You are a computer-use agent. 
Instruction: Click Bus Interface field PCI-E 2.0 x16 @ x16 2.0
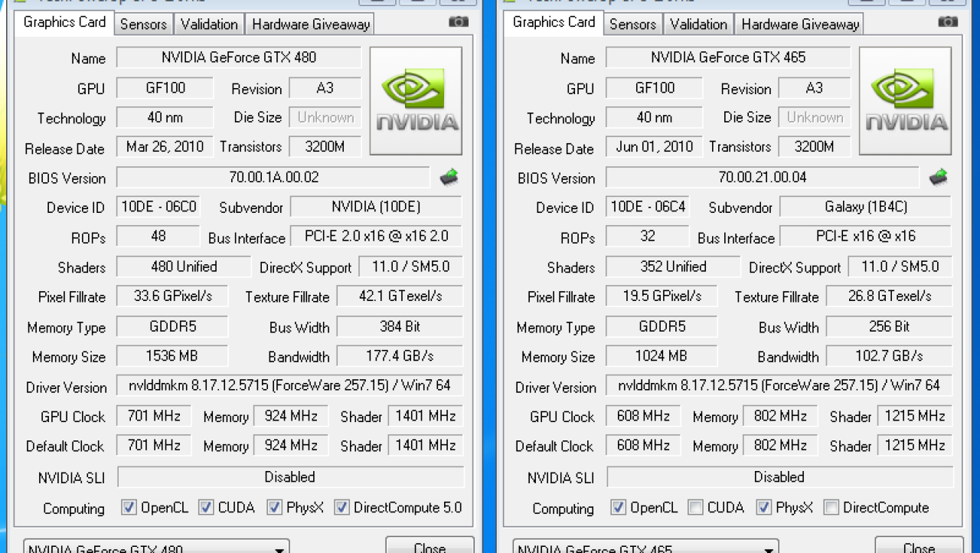point(376,236)
